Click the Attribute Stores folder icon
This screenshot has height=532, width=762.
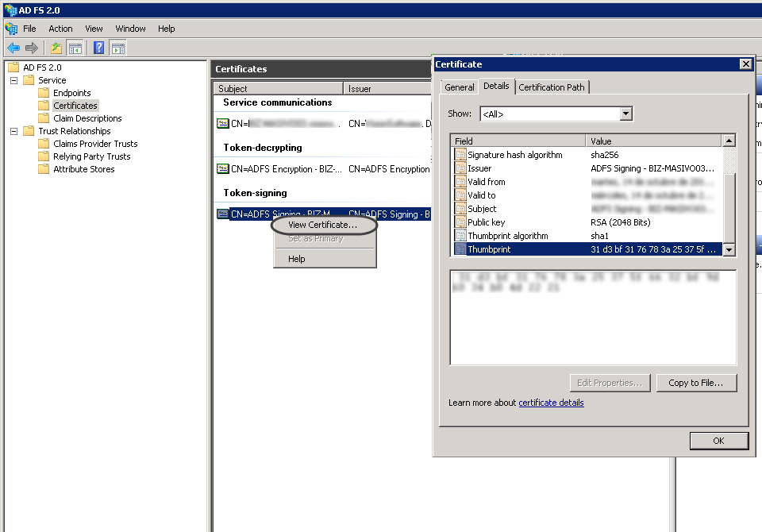click(x=44, y=168)
